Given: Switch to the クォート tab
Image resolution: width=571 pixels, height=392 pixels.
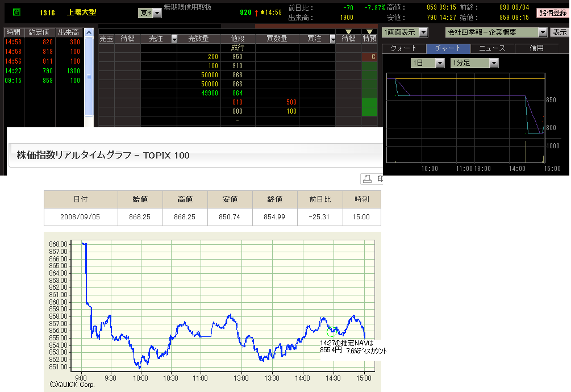Looking at the screenshot, I should click(x=404, y=48).
